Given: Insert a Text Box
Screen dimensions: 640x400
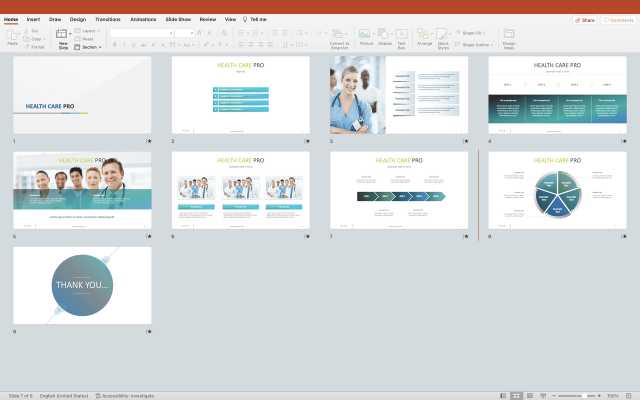Looking at the screenshot, I should (x=402, y=35).
